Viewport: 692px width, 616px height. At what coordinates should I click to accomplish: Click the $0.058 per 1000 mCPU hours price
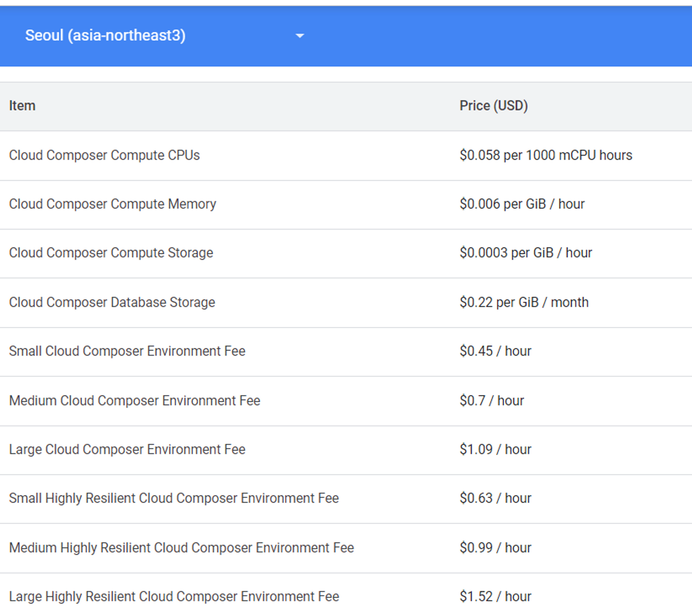click(546, 155)
